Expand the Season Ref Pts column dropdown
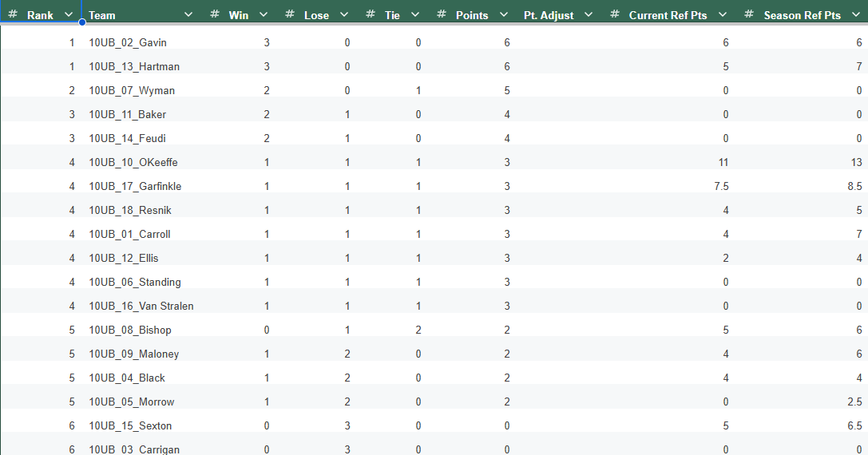The height and width of the screenshot is (455, 868). click(855, 15)
